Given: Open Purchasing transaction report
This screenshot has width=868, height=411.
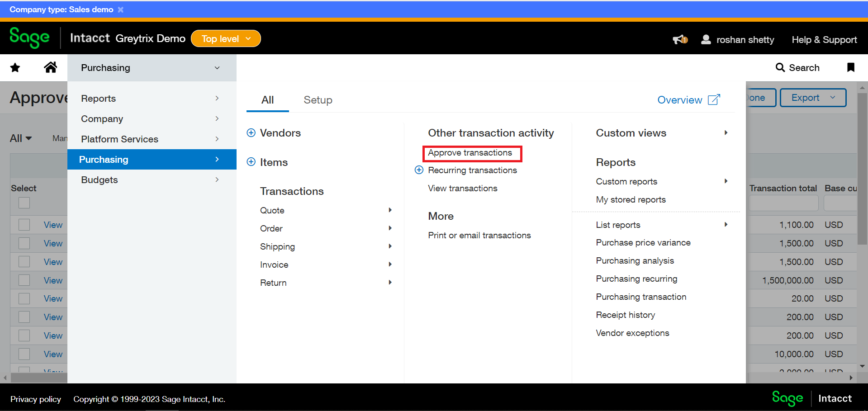Looking at the screenshot, I should 641,297.
